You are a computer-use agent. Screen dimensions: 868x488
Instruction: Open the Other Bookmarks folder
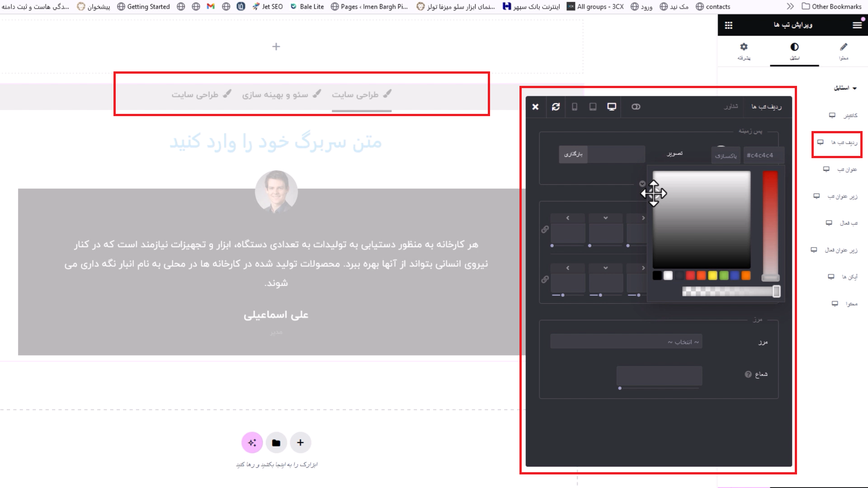point(832,6)
